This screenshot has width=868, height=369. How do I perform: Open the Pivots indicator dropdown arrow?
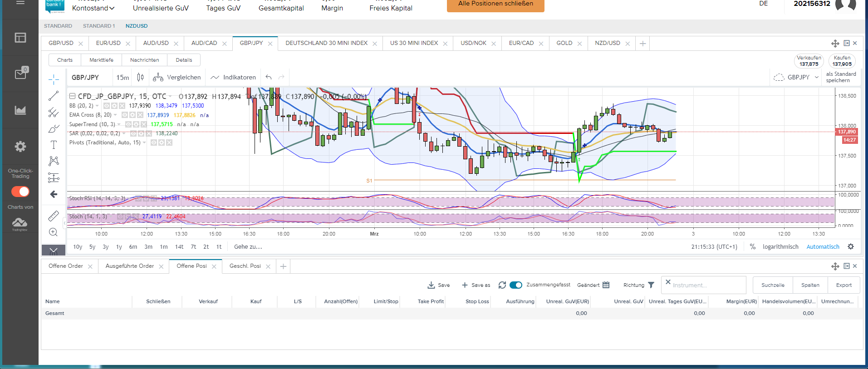[144, 143]
